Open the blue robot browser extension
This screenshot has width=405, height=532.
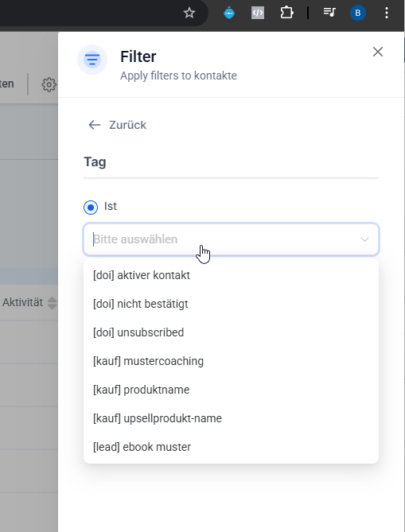[229, 13]
